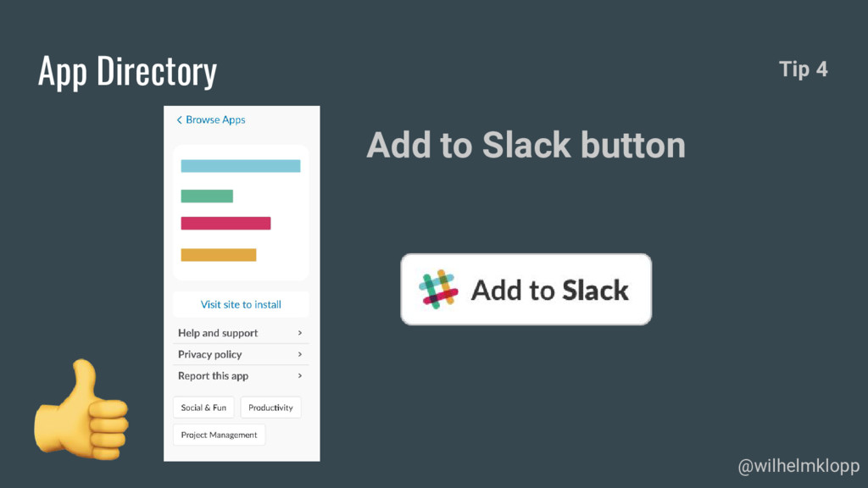Open Visit site to install link
Viewport: 868px width, 488px height.
coord(241,304)
